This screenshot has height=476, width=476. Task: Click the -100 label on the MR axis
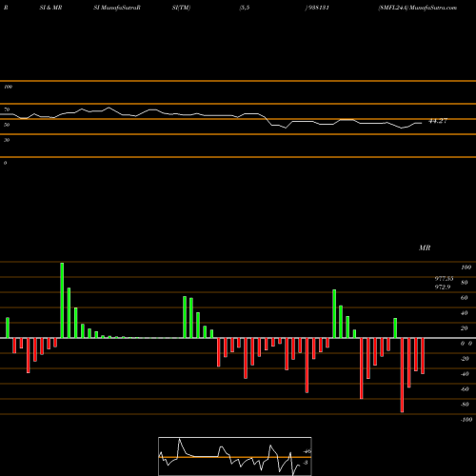click(x=466, y=420)
